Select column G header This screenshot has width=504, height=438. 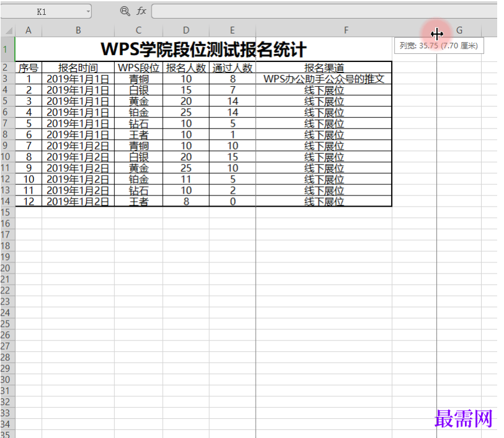pyautogui.click(x=459, y=30)
